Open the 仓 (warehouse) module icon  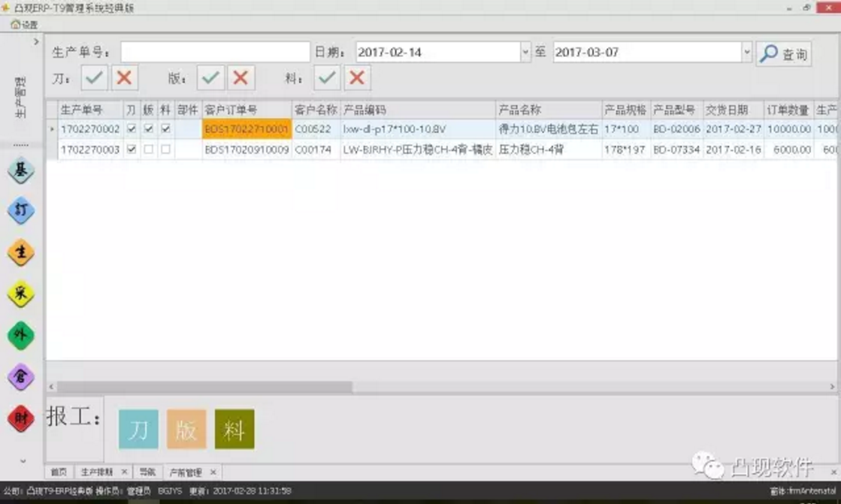pos(20,377)
